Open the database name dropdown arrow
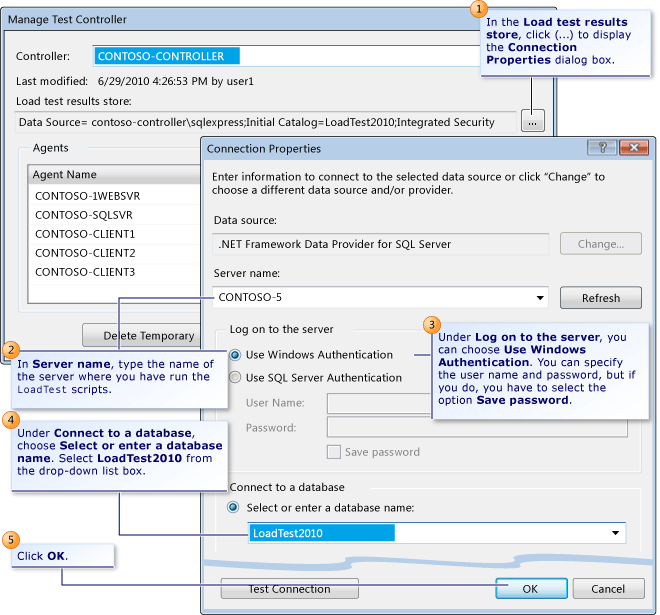Image resolution: width=660 pixels, height=615 pixels. pos(615,533)
